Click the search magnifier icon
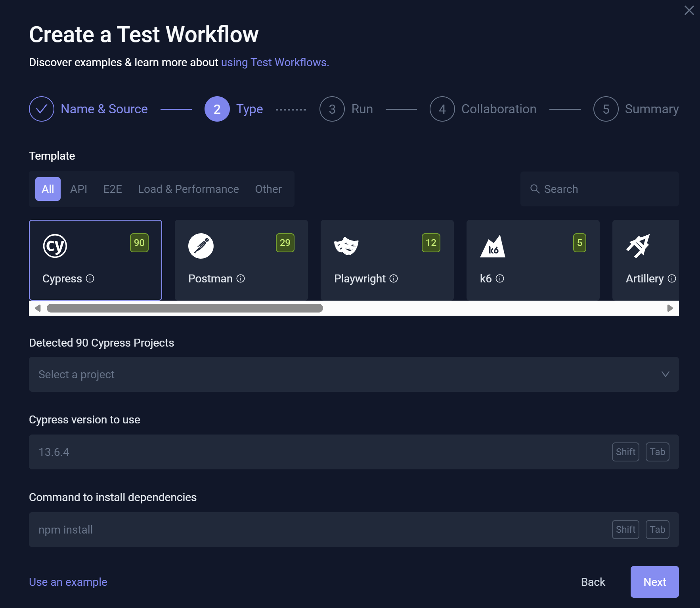 (x=535, y=189)
